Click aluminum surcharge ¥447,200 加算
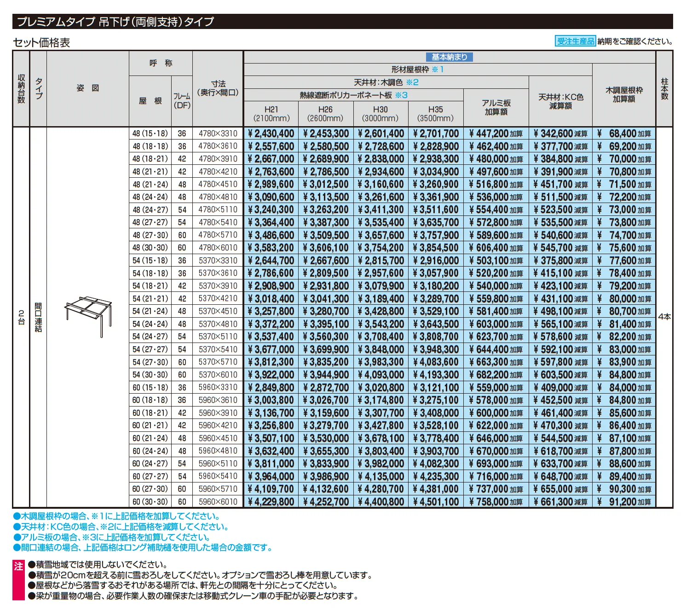 pos(496,134)
